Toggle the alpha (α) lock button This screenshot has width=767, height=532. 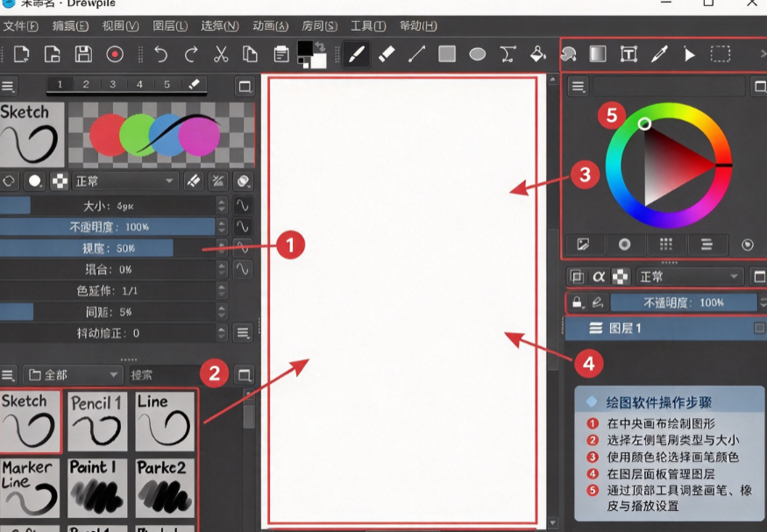tap(599, 277)
